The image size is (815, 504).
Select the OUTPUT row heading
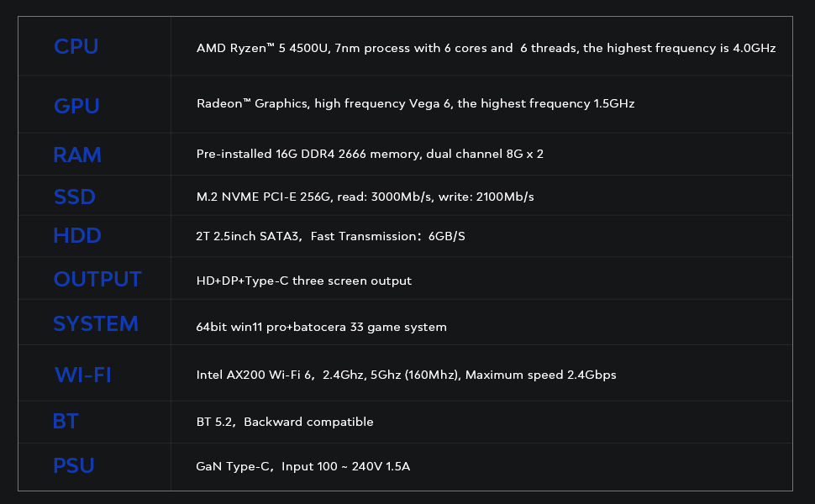(x=97, y=280)
